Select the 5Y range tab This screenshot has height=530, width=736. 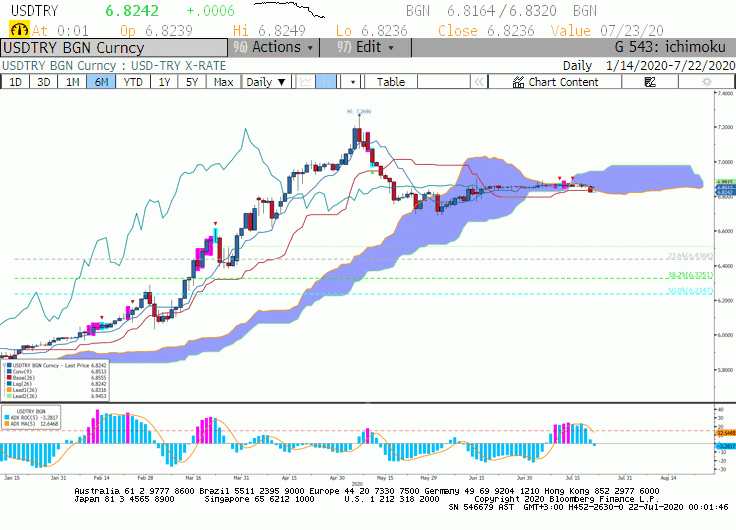click(x=192, y=82)
